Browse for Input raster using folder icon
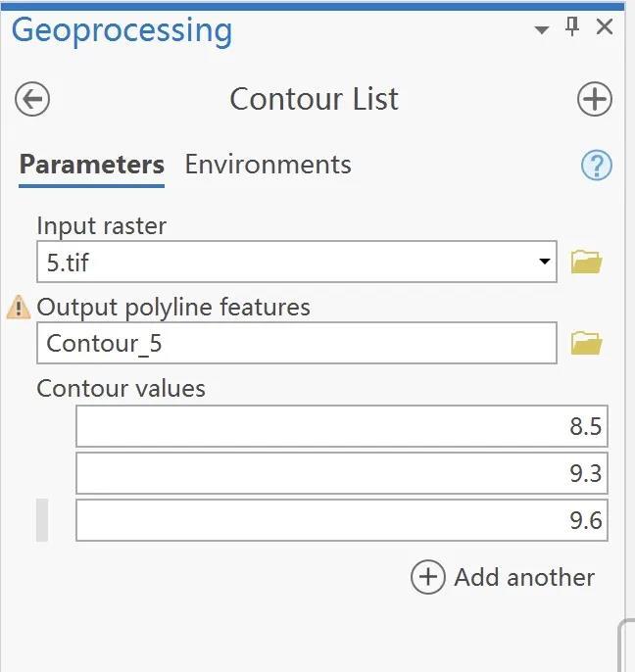 click(x=586, y=263)
